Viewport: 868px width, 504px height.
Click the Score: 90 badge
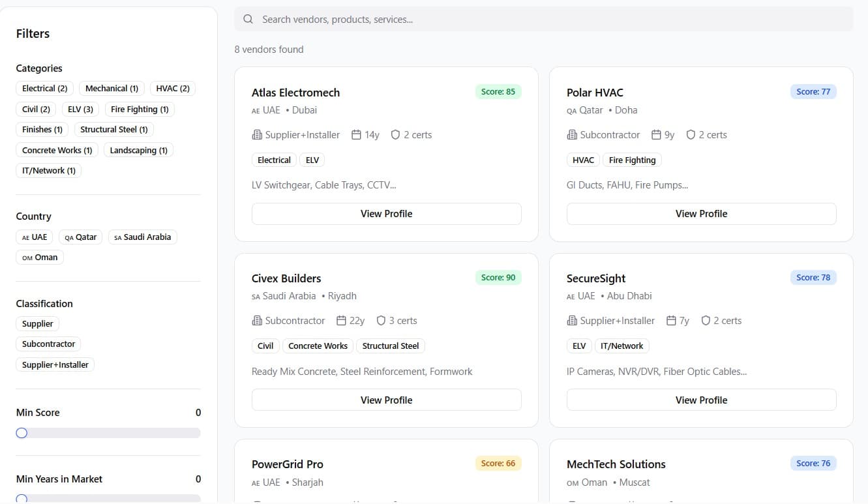click(x=498, y=278)
